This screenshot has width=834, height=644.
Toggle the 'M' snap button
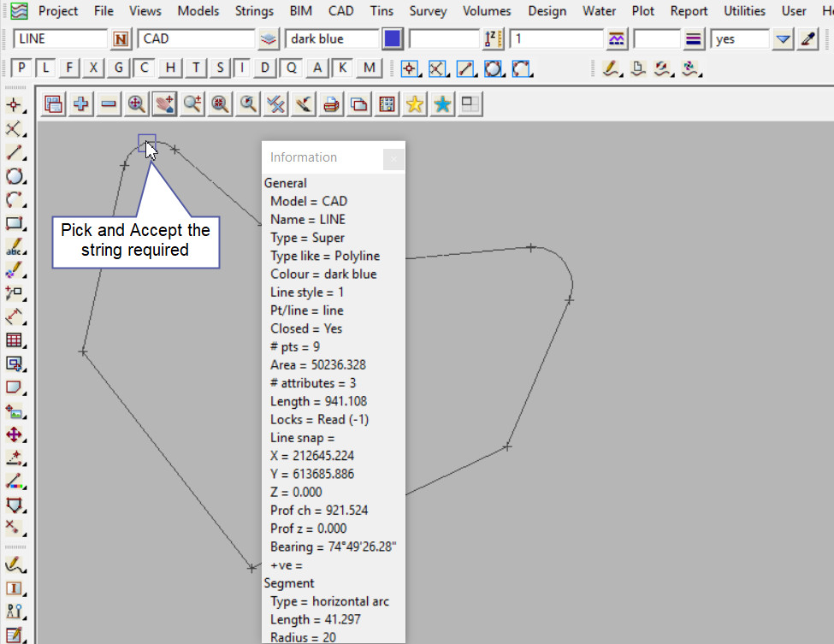[370, 68]
